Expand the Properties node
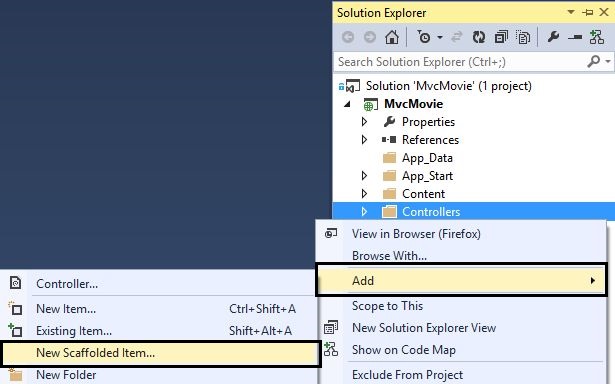 (364, 122)
